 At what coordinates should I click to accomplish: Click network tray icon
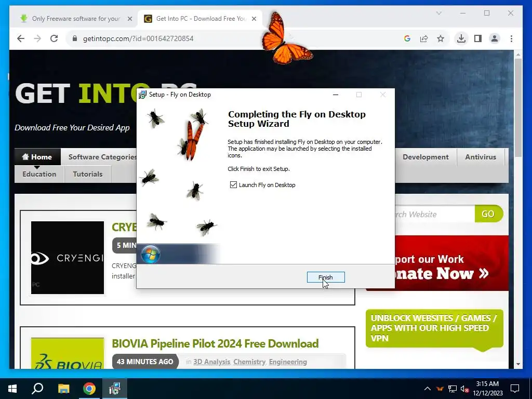[453, 389]
